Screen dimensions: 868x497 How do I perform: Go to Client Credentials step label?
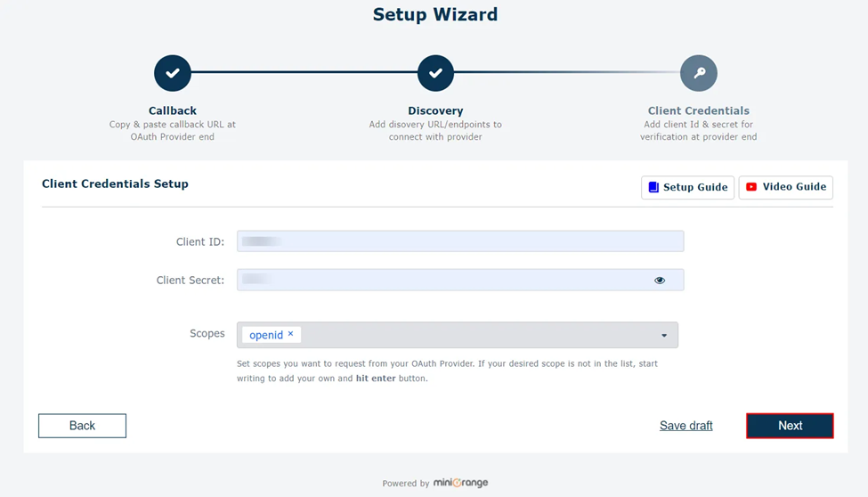699,110
